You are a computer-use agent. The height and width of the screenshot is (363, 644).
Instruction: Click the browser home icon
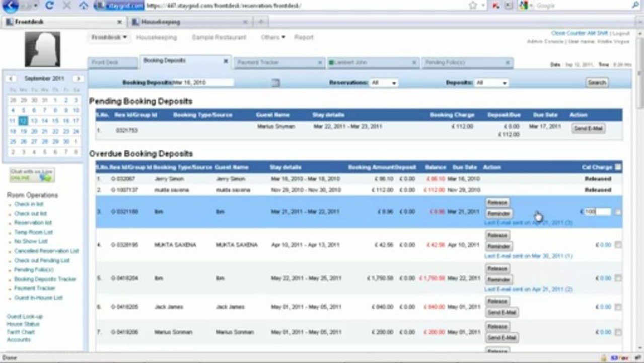point(84,6)
